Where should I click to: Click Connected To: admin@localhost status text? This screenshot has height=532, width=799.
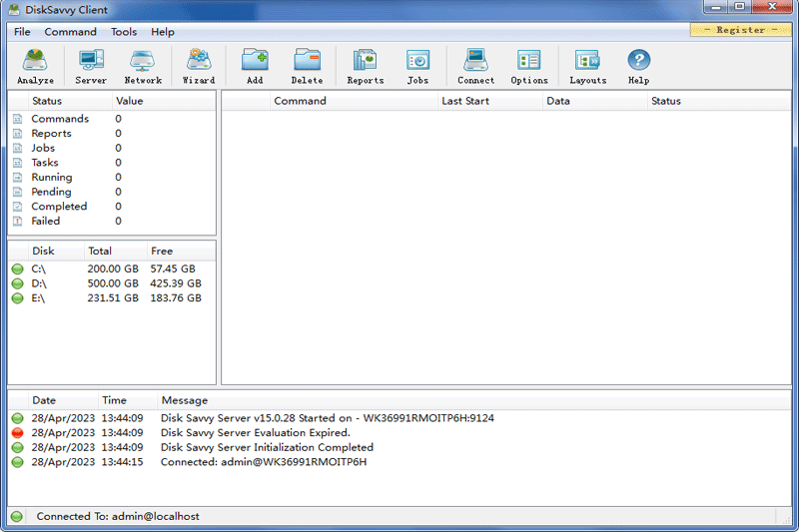118,516
